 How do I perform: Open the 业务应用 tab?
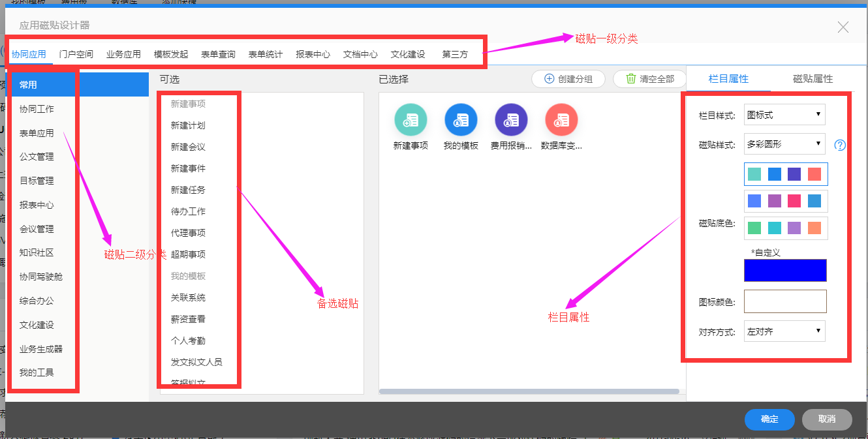(x=124, y=54)
